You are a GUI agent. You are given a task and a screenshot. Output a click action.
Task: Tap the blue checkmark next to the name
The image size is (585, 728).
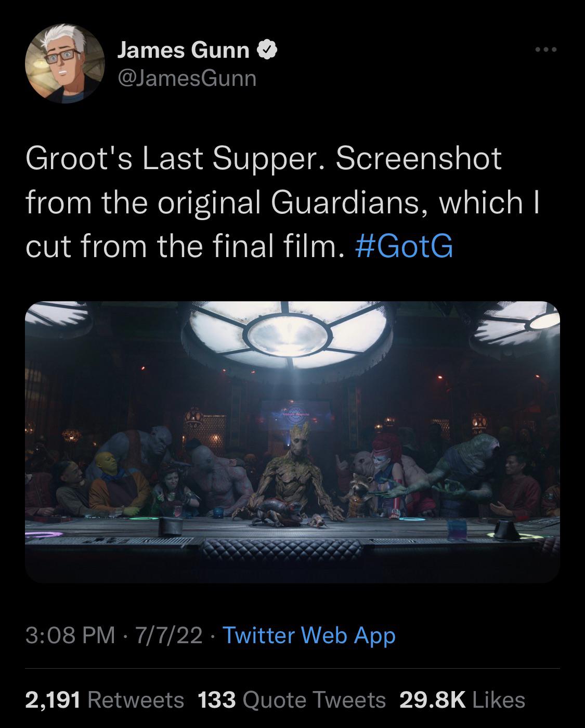click(x=267, y=50)
